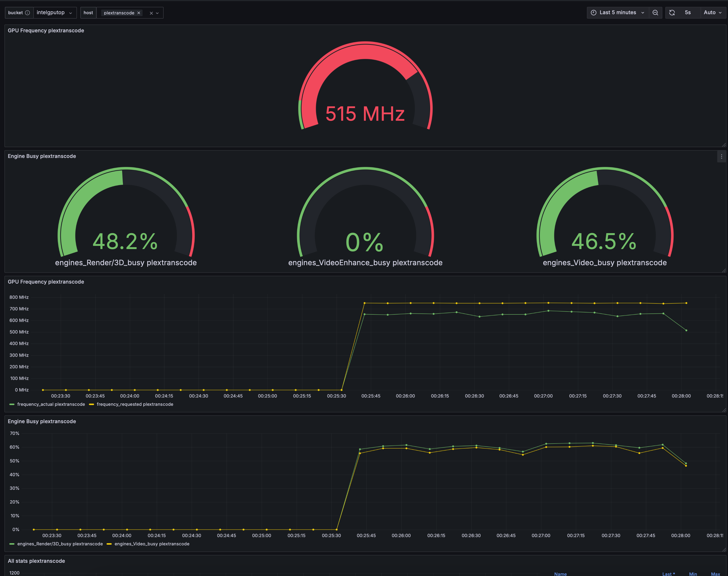Open the Engine Busy panel menu
The height and width of the screenshot is (576, 728).
pos(722,156)
